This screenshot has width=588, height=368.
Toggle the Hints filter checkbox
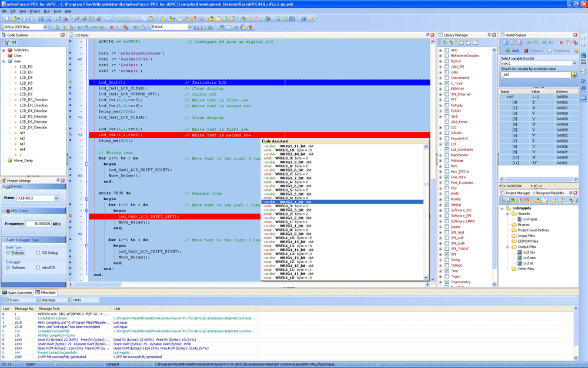click(x=70, y=300)
